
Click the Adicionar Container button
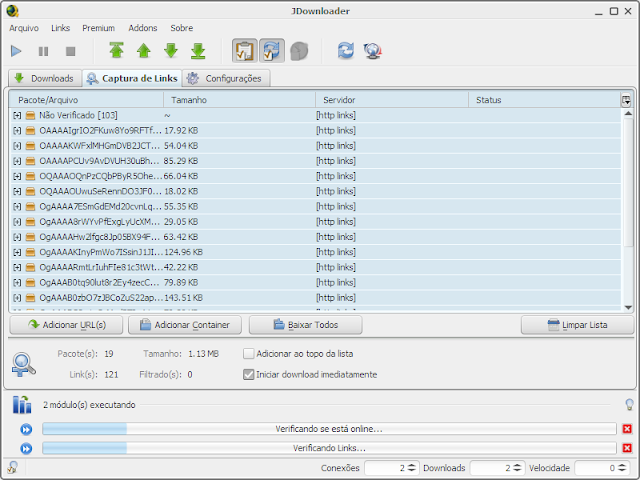(x=185, y=325)
